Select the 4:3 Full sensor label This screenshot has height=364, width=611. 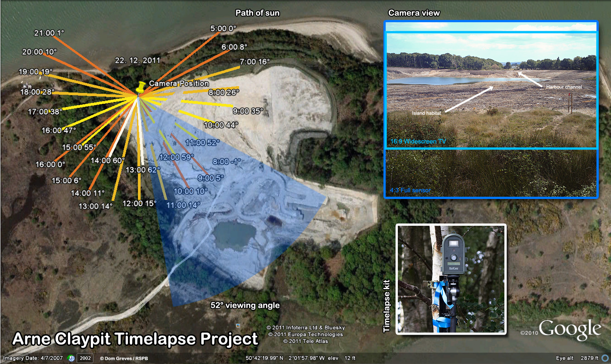411,190
